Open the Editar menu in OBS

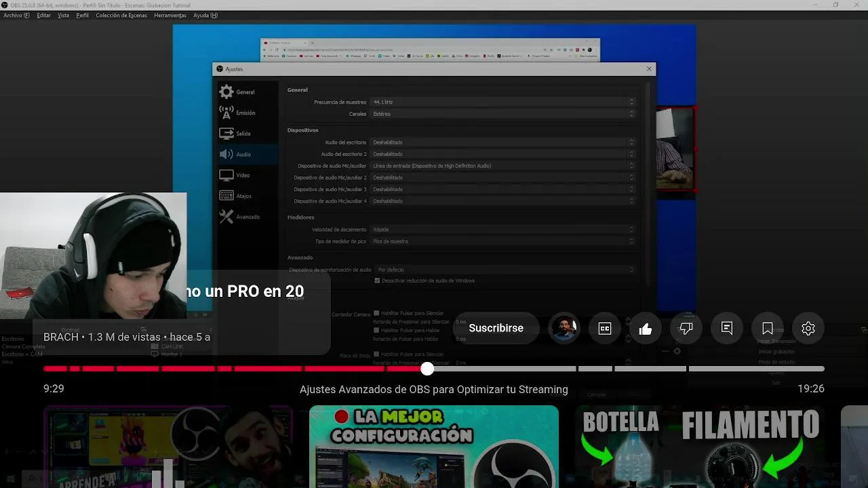44,15
